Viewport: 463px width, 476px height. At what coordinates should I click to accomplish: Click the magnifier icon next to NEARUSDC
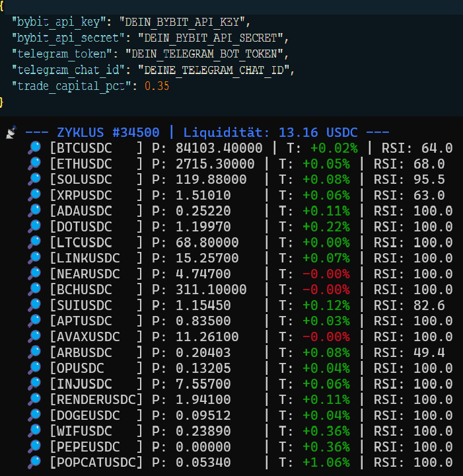(34, 274)
